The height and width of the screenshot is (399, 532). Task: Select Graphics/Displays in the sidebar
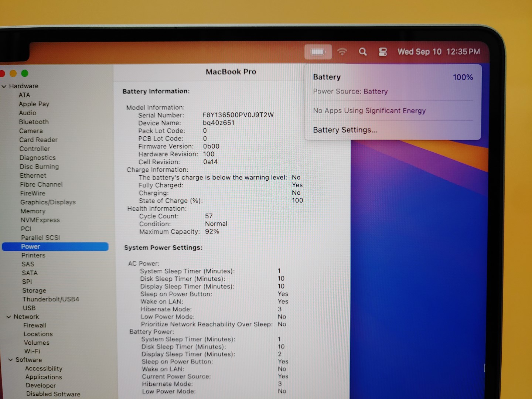48,202
